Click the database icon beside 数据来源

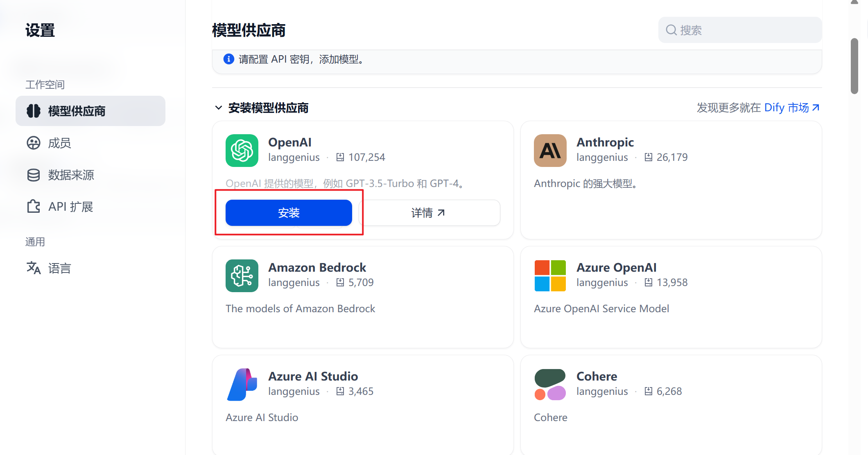[34, 175]
